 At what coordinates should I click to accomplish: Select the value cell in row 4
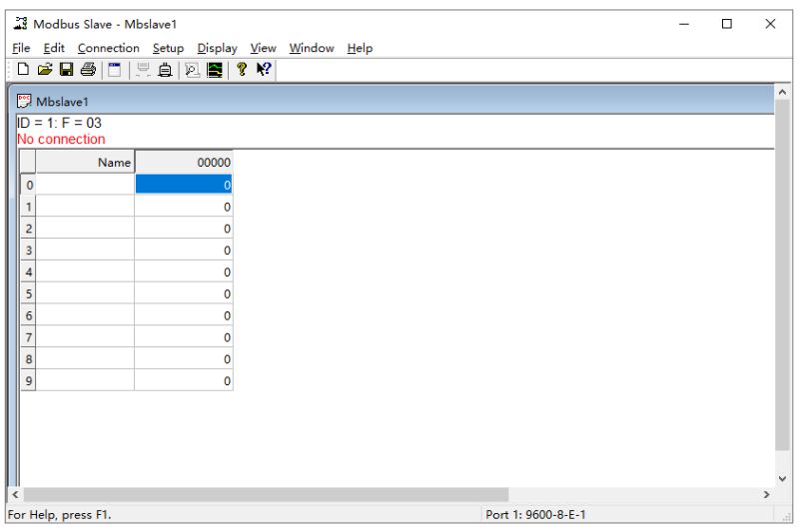tap(184, 271)
